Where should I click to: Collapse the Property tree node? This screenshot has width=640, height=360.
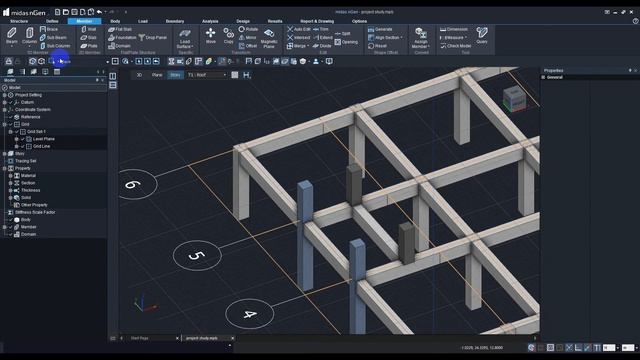coord(5,168)
